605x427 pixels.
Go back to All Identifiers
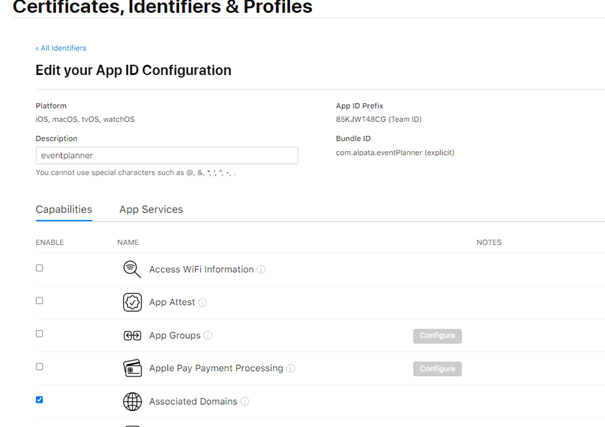point(61,48)
